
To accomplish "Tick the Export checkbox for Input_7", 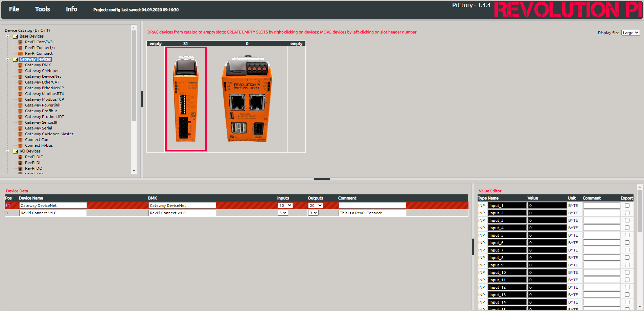I will [x=627, y=250].
